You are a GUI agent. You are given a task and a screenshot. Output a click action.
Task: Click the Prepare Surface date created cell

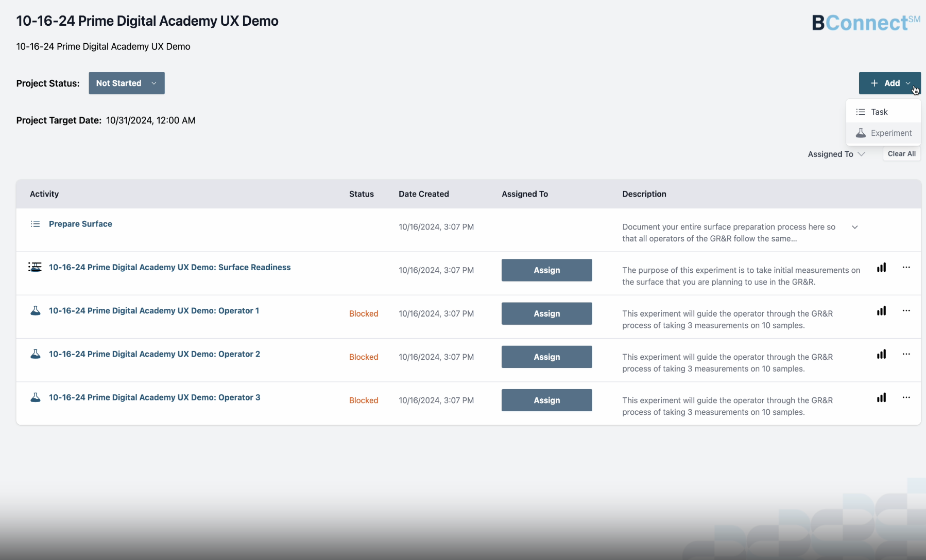pyautogui.click(x=436, y=227)
